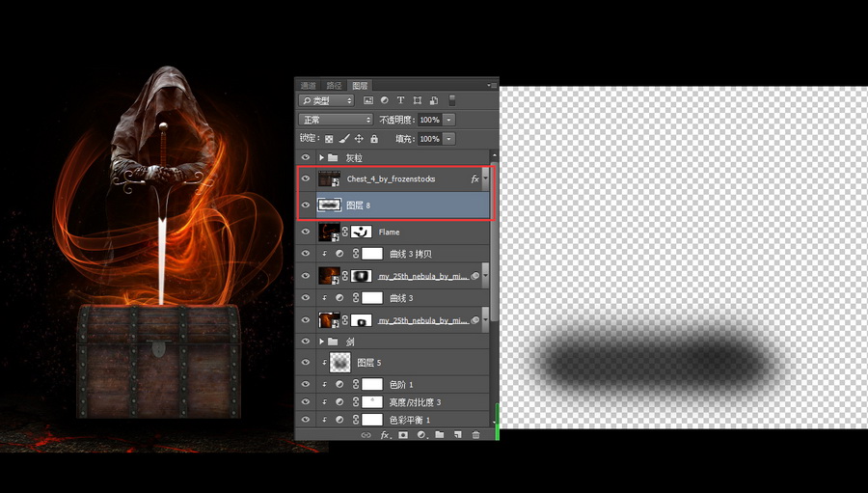The width and height of the screenshot is (868, 493).
Task: Switch to 通道 tab
Action: (309, 85)
